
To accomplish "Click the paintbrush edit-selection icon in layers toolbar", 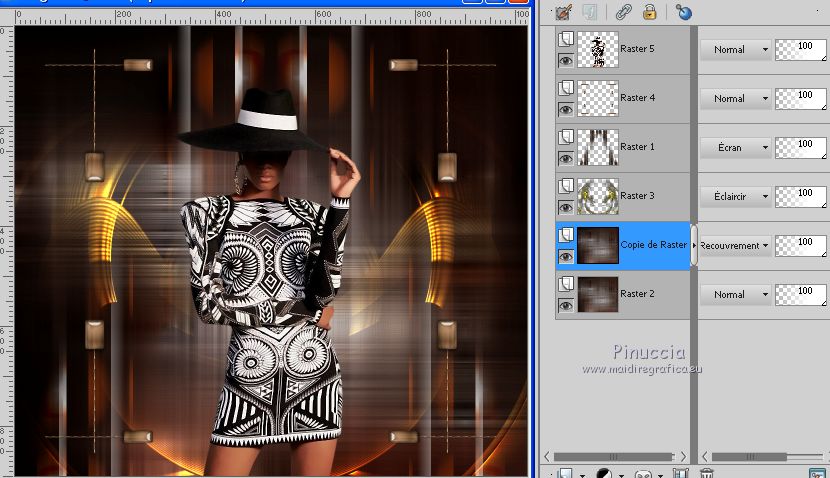I will pos(563,12).
